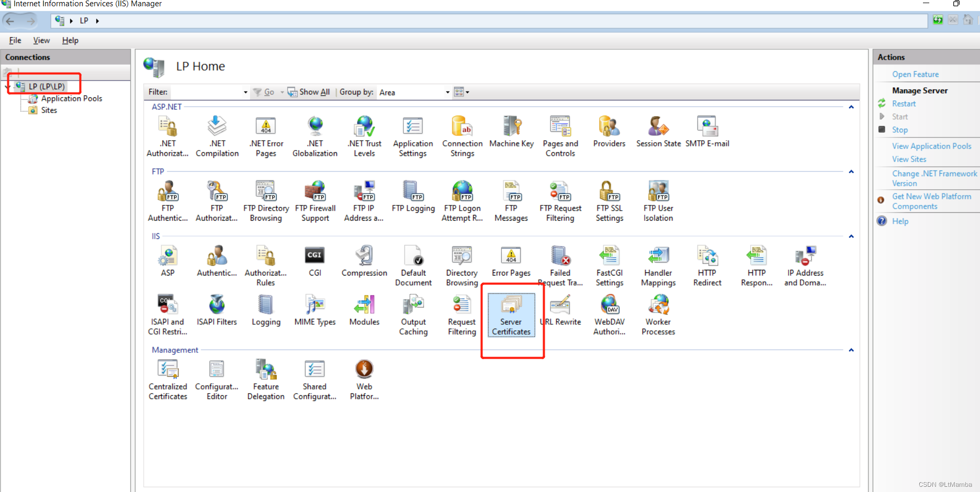The image size is (980, 492).
Task: Click View Application Pools link
Action: 931,146
